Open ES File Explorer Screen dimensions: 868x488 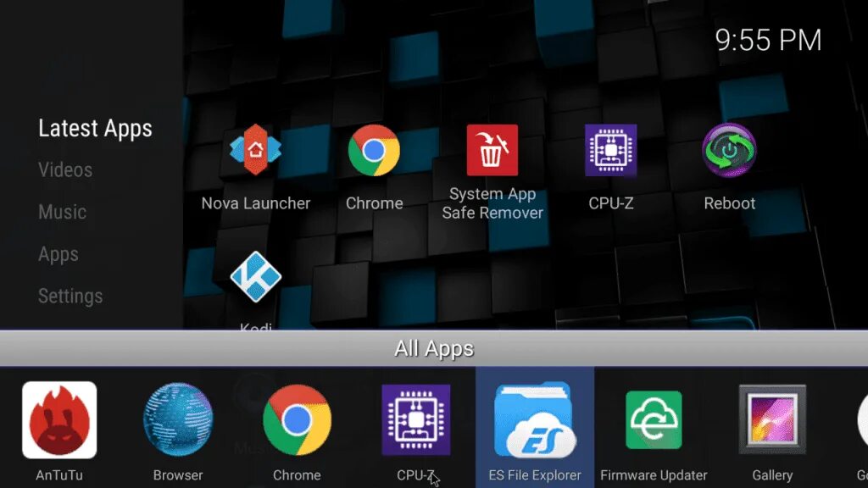[x=535, y=420]
